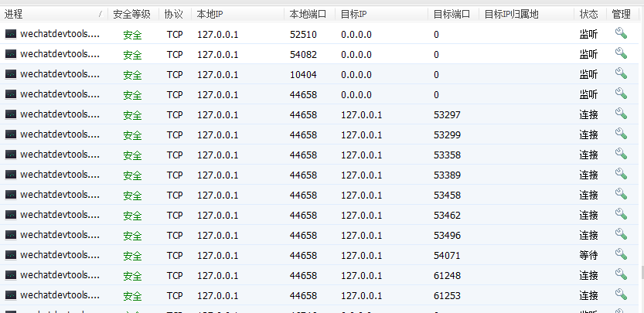This screenshot has width=644, height=313.
Task: Click target port value 53358
Action: coord(447,155)
